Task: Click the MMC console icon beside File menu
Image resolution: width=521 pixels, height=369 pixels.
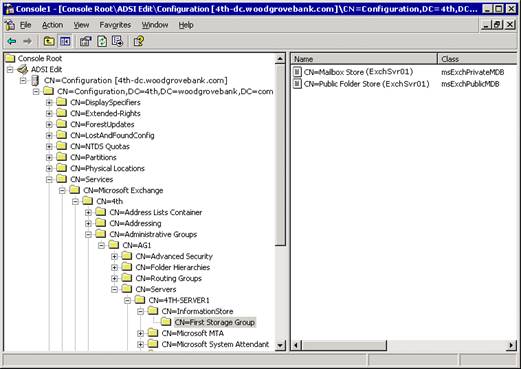Action: click(x=10, y=25)
